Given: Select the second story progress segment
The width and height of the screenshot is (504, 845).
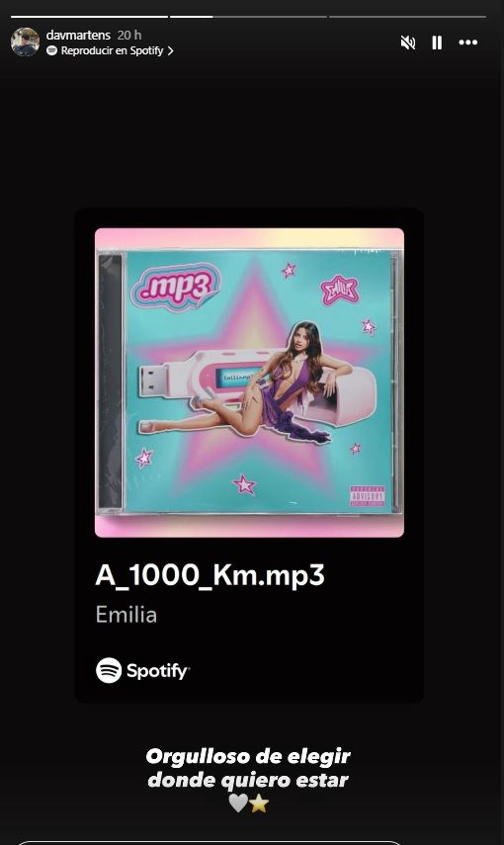Looking at the screenshot, I should 248,17.
